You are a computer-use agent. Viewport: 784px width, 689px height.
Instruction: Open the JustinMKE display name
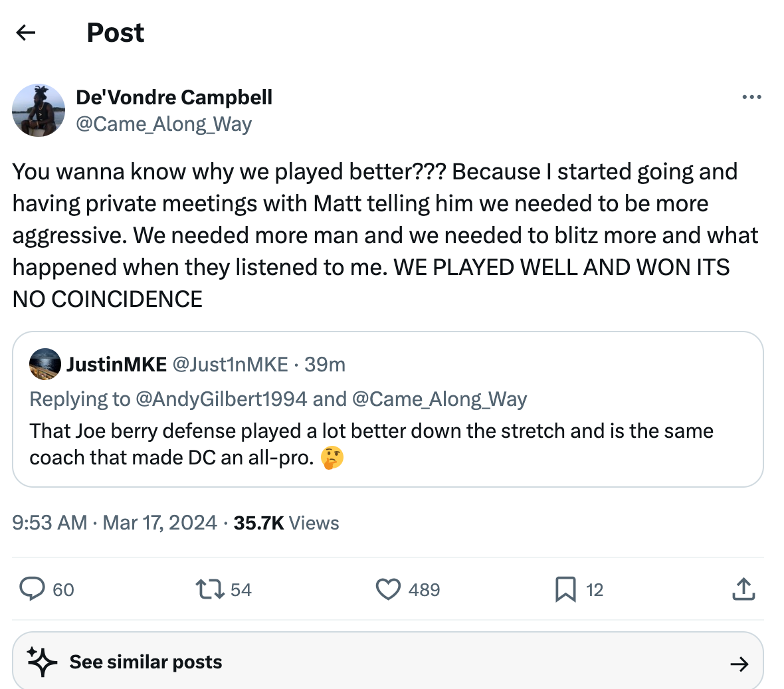point(117,364)
